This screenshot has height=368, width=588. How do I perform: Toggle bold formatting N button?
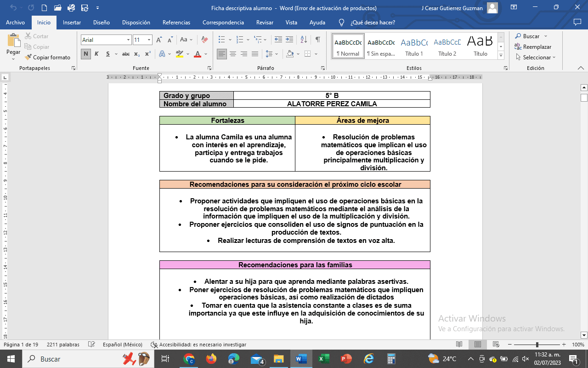click(86, 54)
